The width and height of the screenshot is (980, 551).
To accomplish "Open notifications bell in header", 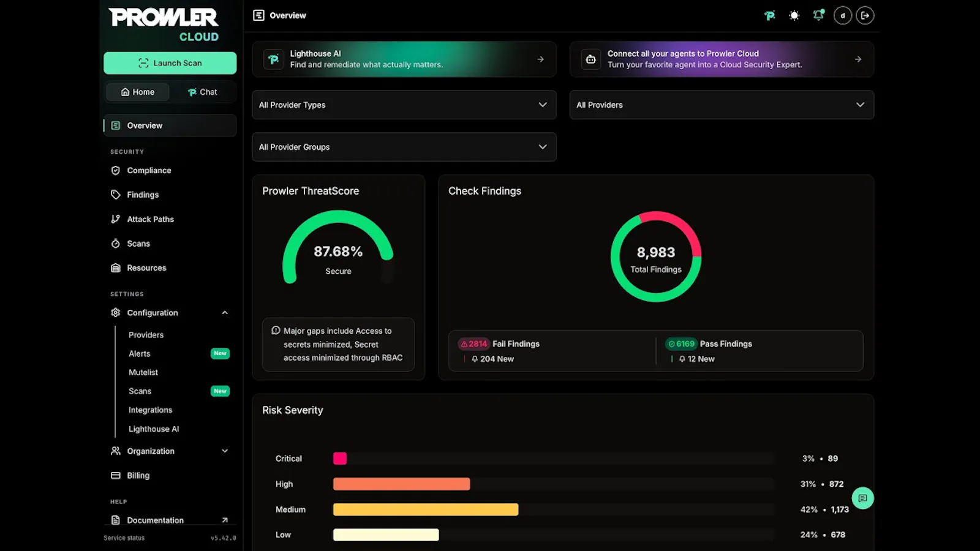I will [818, 15].
